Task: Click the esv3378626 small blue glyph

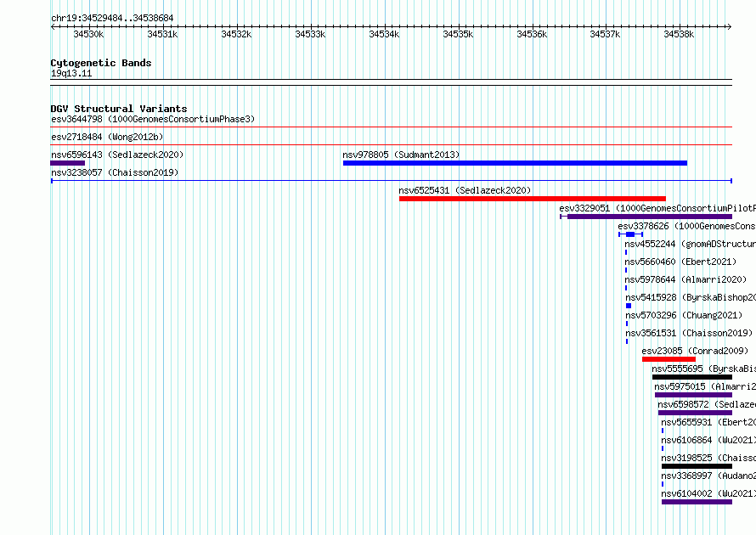Action: pyautogui.click(x=630, y=234)
